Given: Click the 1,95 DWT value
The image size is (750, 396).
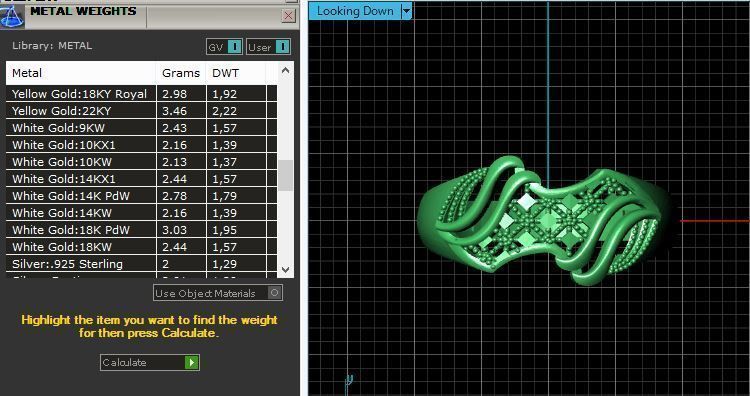Looking at the screenshot, I should click(x=224, y=230).
